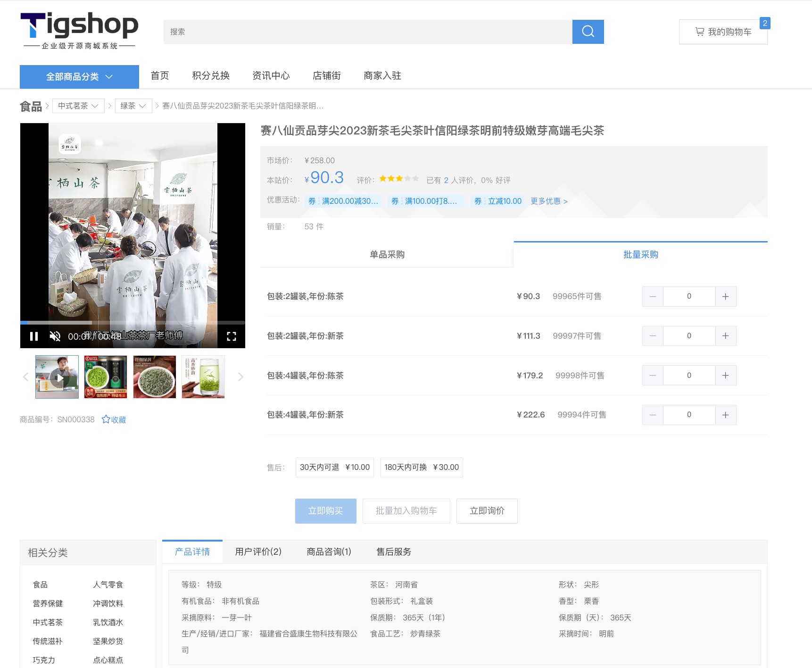Click the 立即询价 button
The image size is (812, 668).
[487, 511]
